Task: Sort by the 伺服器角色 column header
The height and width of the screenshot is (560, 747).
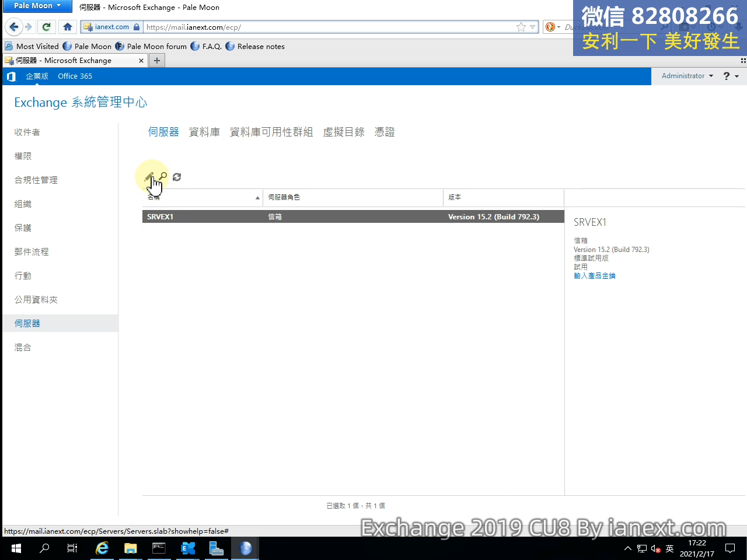Action: click(x=353, y=198)
